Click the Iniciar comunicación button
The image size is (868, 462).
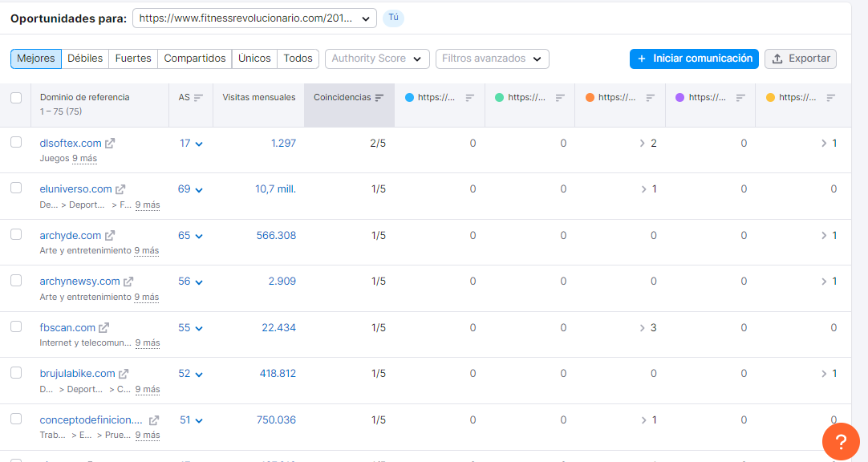[694, 59]
